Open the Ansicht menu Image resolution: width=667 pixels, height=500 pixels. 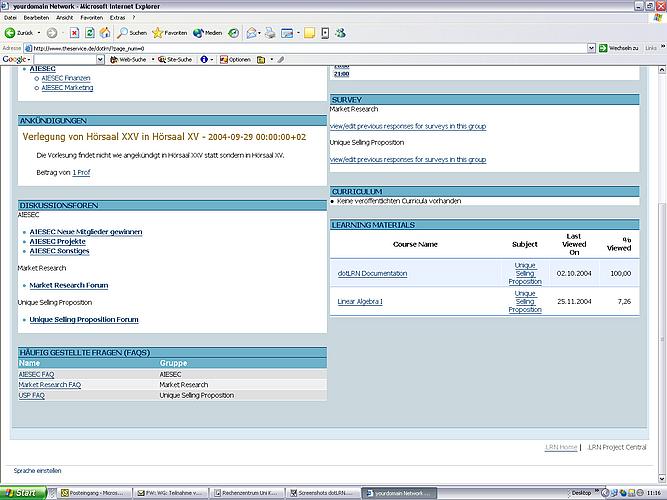click(x=65, y=18)
